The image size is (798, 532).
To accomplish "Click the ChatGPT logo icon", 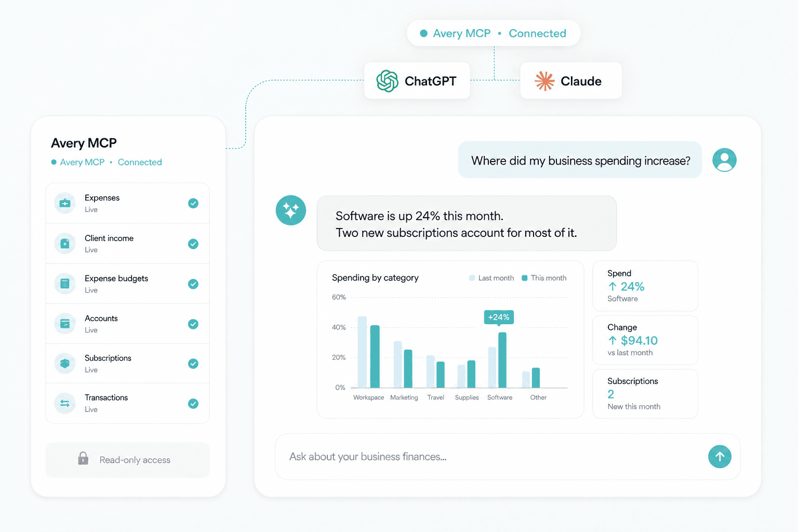I will [388, 81].
